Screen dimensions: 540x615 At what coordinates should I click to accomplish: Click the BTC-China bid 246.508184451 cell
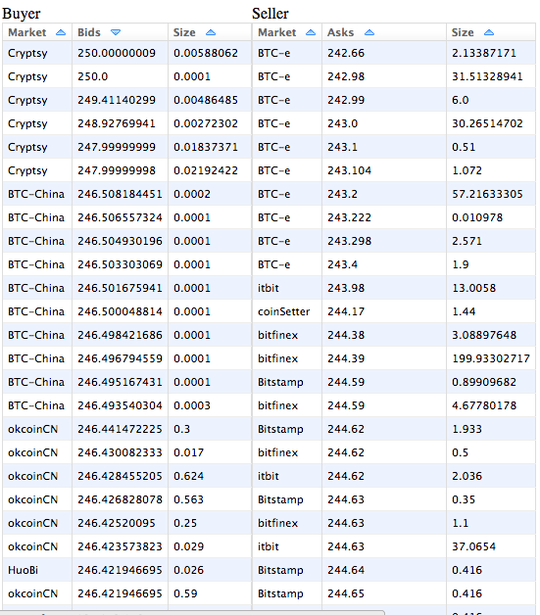(120, 194)
